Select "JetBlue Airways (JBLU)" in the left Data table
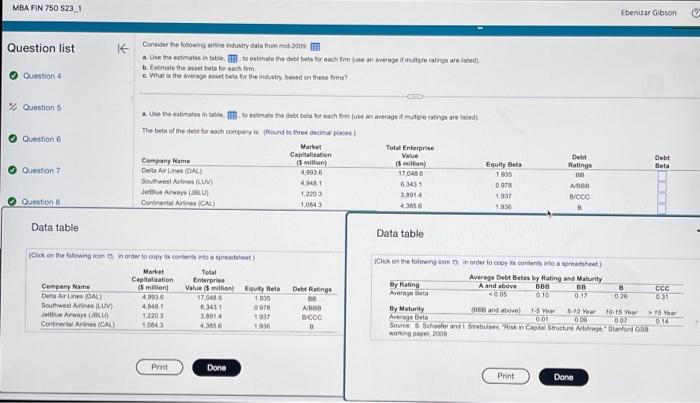The height and width of the screenshot is (403, 700). coord(75,315)
